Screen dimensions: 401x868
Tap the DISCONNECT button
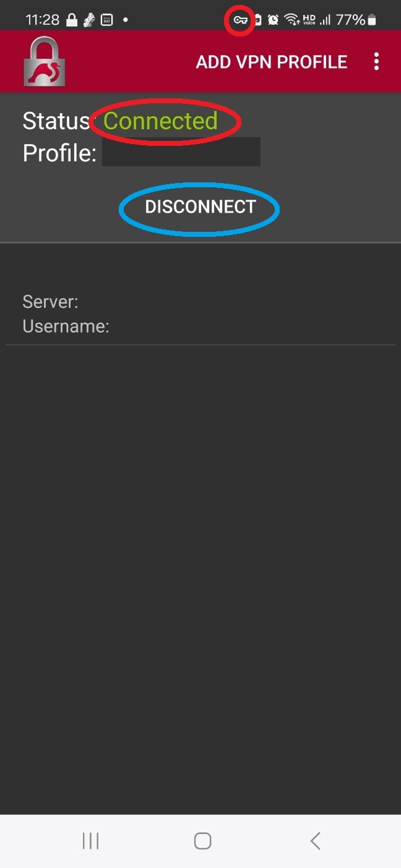pos(200,207)
